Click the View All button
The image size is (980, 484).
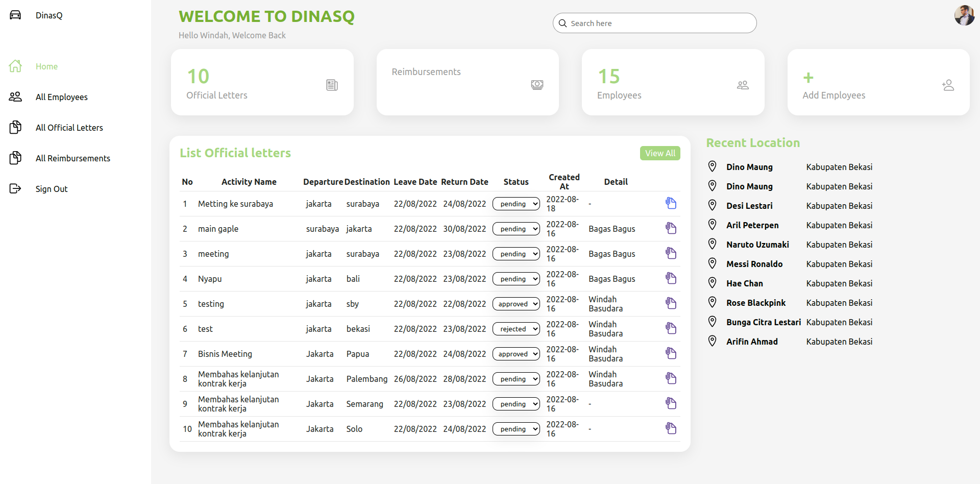coord(659,153)
